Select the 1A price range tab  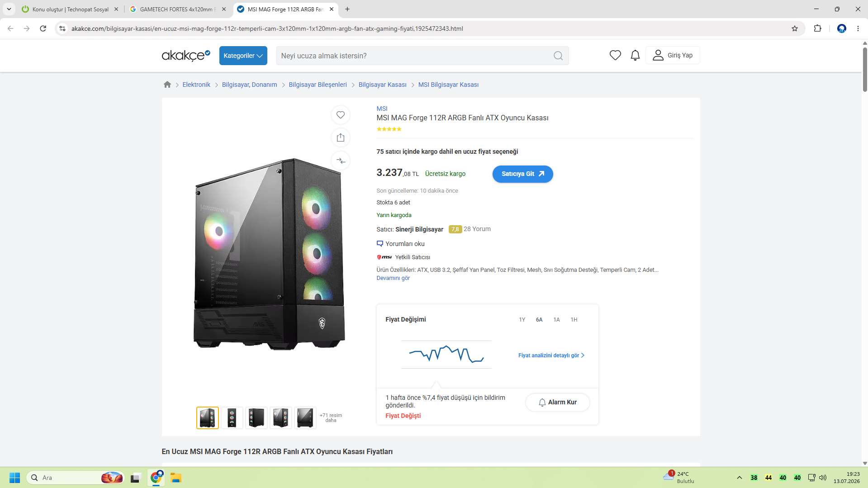(x=556, y=320)
